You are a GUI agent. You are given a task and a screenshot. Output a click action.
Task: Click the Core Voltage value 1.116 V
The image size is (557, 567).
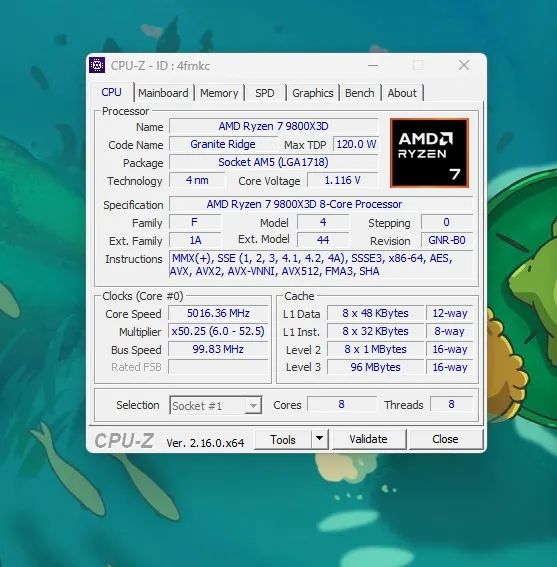tap(343, 180)
